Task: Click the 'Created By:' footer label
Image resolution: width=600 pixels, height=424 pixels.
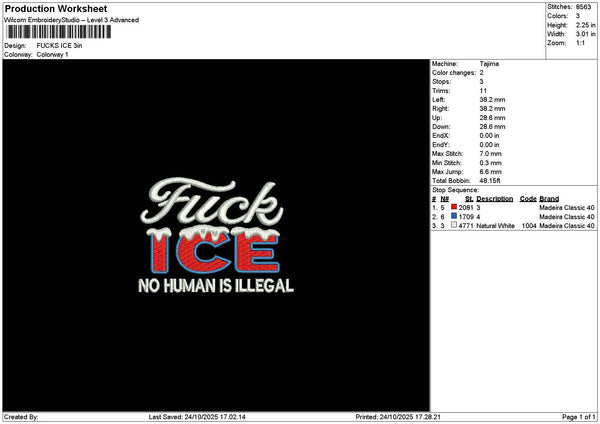Action: coord(21,417)
